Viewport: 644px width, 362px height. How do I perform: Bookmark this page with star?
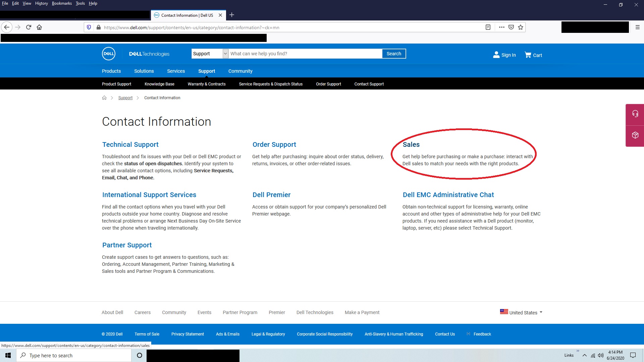pos(521,27)
